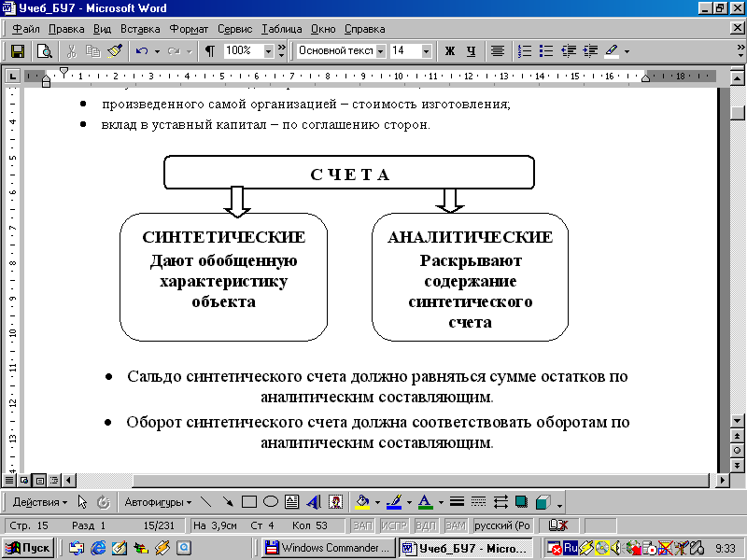Choose a dash style for lines

pyautogui.click(x=478, y=502)
